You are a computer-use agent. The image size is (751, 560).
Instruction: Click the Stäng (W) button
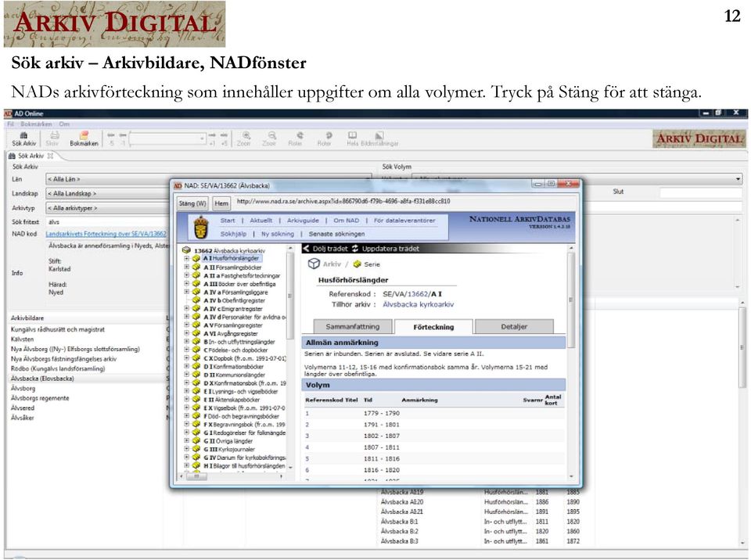coord(192,203)
